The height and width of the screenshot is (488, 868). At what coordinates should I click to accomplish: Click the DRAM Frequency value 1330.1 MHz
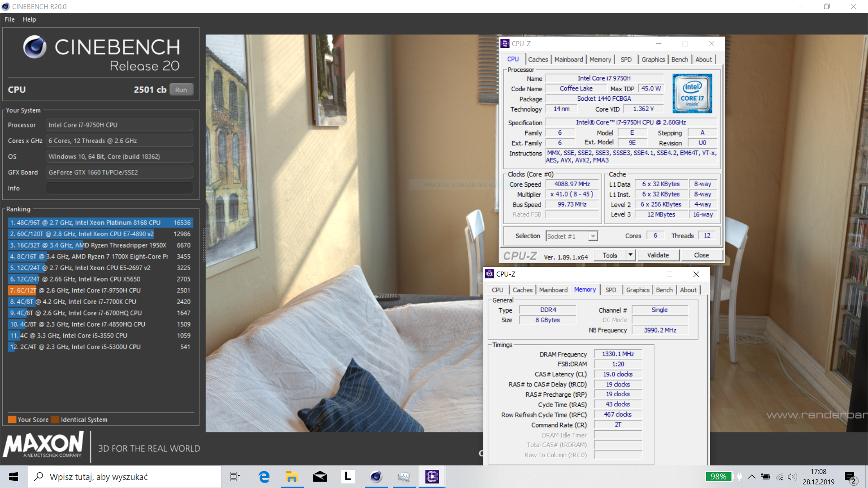pos(618,354)
